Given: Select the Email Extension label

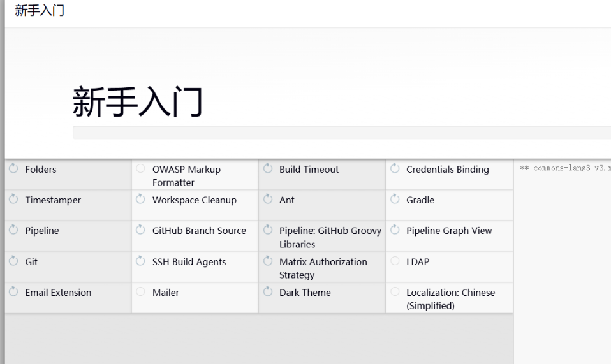Looking at the screenshot, I should point(58,293).
